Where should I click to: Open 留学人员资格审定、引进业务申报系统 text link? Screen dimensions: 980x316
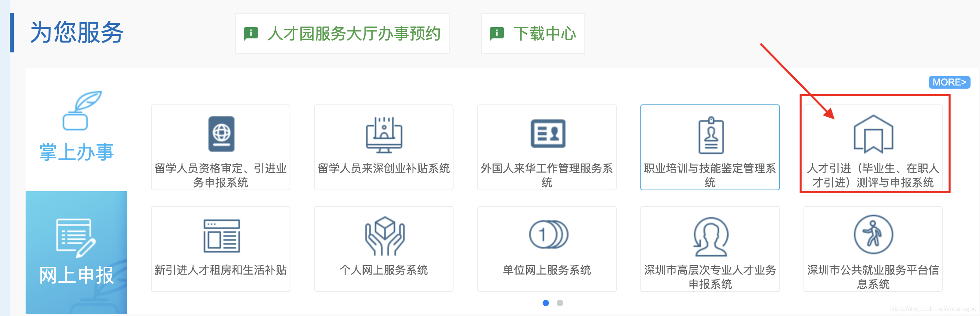point(221,175)
